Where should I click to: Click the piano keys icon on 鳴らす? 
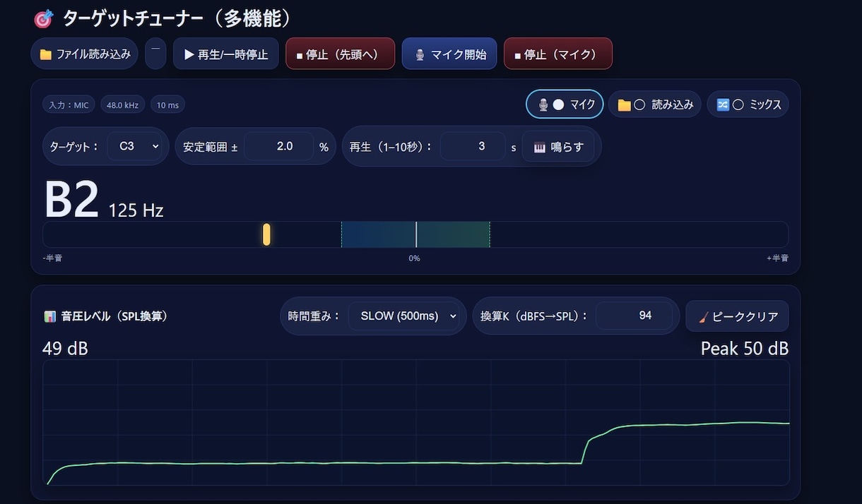[x=540, y=148]
